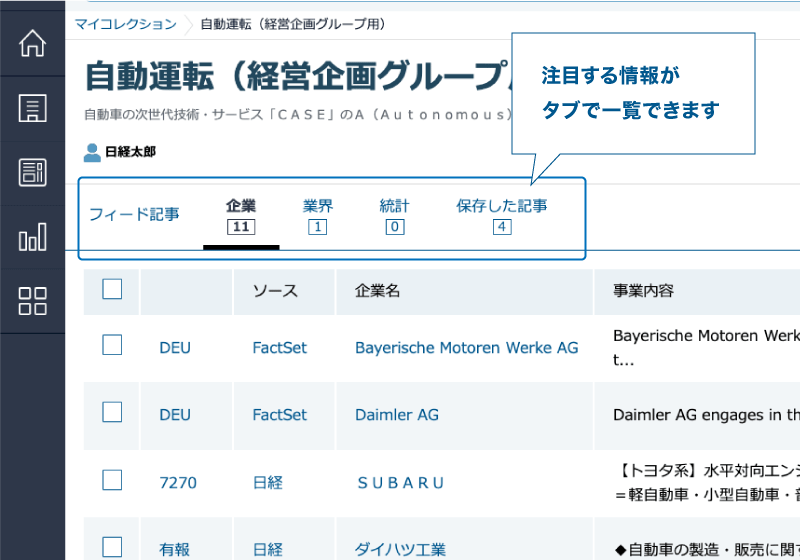Open the news article icon in sidebar
The image size is (800, 560).
coord(32,172)
